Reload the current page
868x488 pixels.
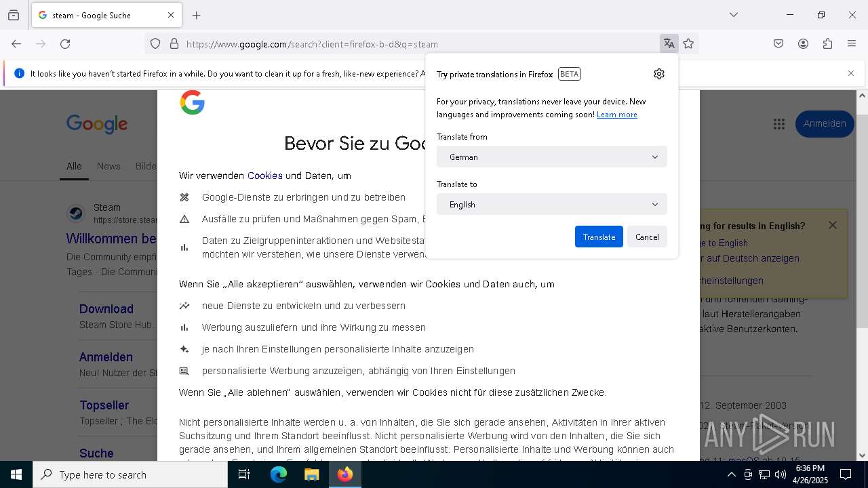[x=65, y=43]
